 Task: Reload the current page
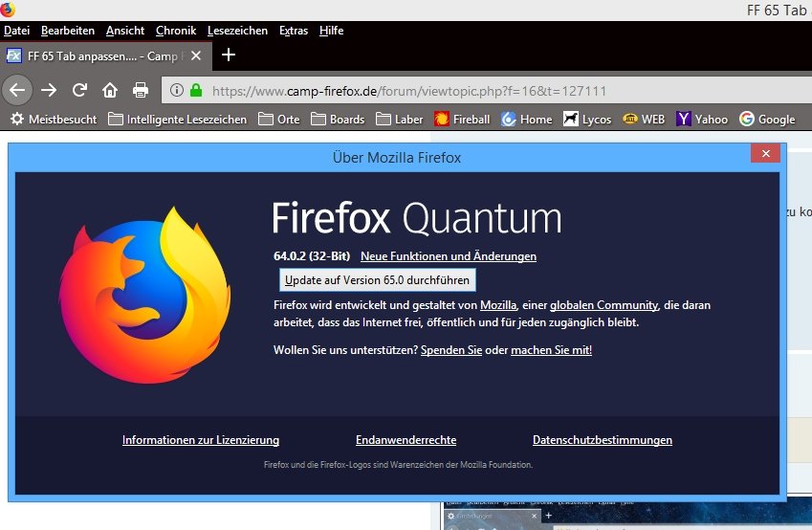[79, 91]
